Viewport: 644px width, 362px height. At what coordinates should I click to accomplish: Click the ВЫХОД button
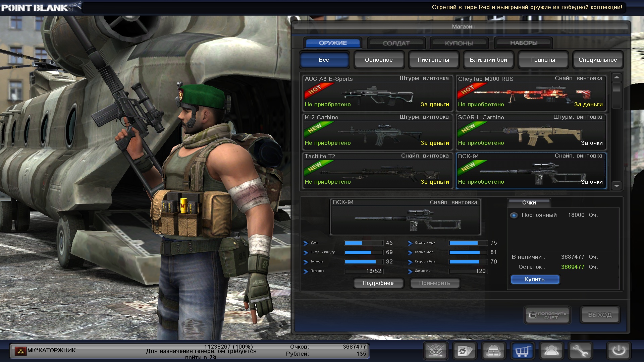tap(600, 315)
